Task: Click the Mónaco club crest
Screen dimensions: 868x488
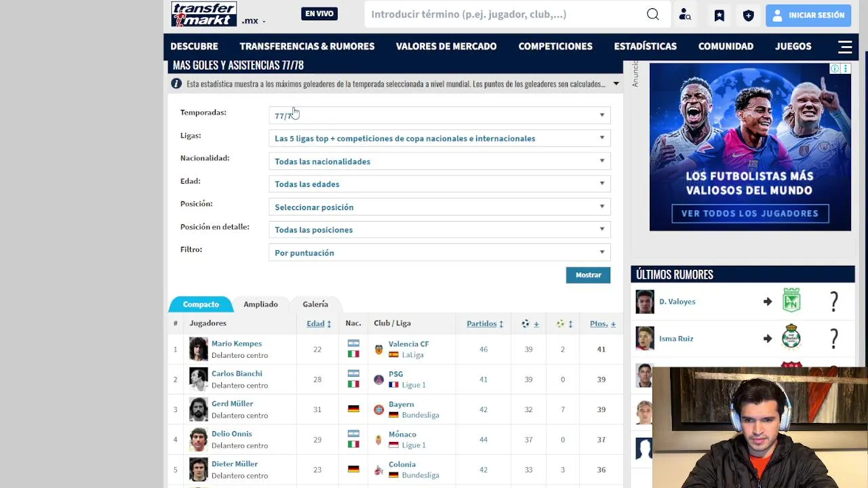Action: coord(378,440)
